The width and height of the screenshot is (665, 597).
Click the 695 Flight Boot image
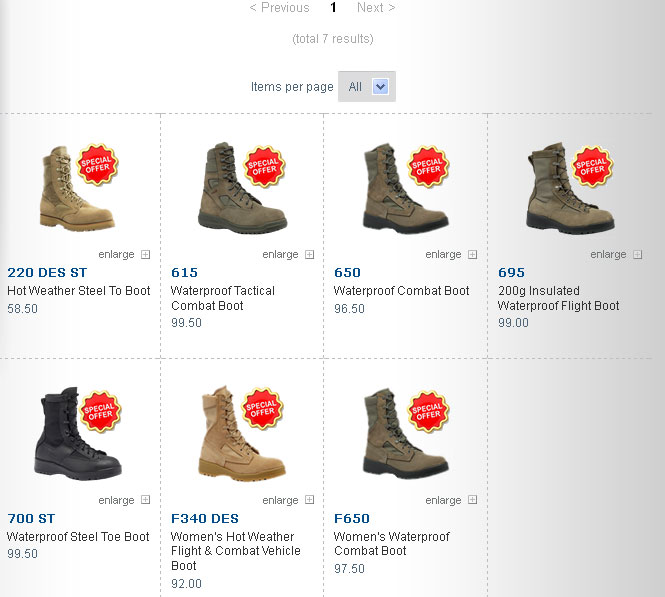click(570, 188)
